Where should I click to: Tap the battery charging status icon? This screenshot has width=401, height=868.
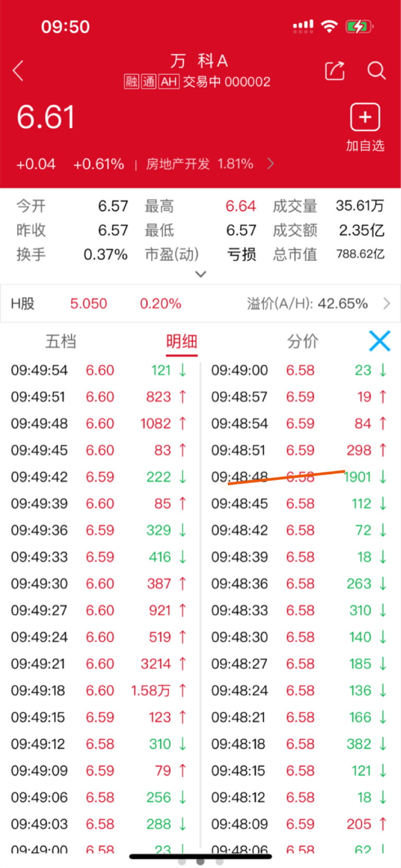[359, 26]
